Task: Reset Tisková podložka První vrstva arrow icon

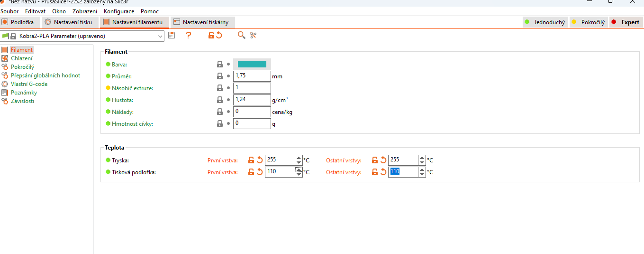Action: [260, 172]
